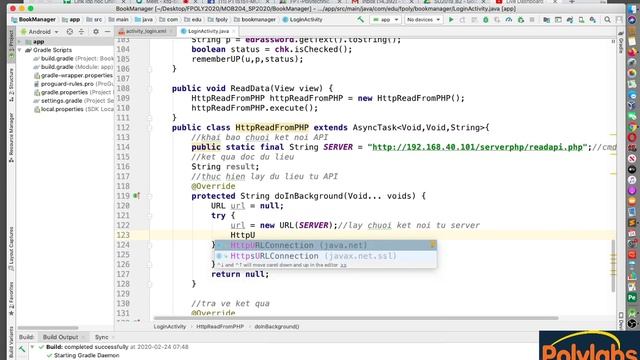
Task: Click the bookmanager folder breadcrumb
Action: 255,20
